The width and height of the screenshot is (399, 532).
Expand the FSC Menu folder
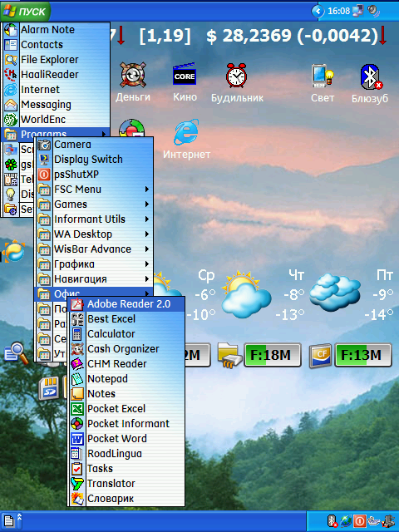click(x=94, y=190)
